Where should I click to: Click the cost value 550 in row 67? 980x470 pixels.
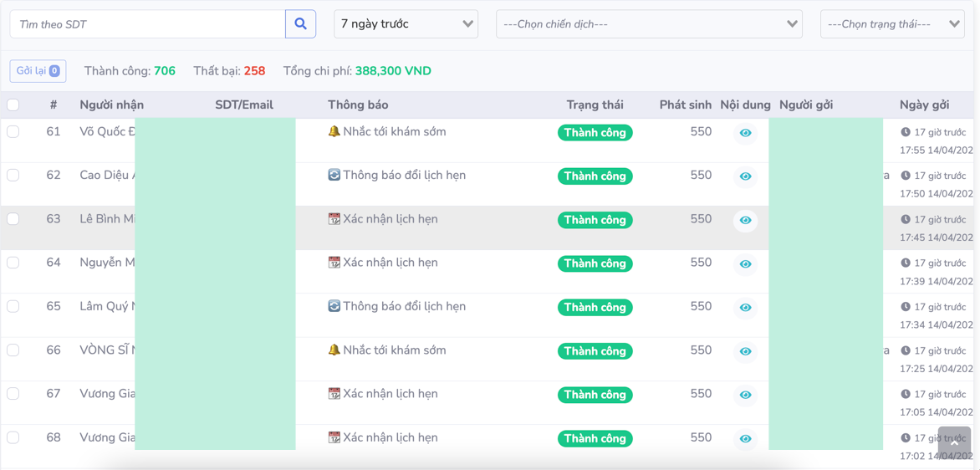(x=701, y=394)
